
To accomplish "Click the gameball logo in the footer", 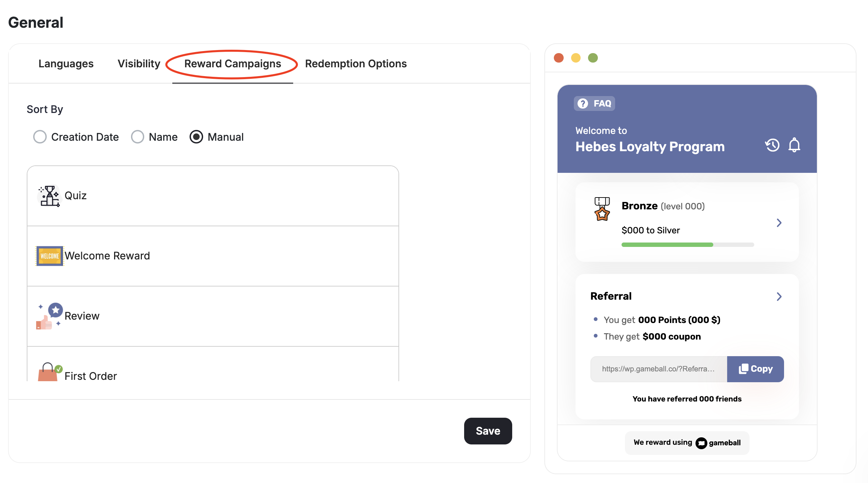I will pyautogui.click(x=701, y=442).
